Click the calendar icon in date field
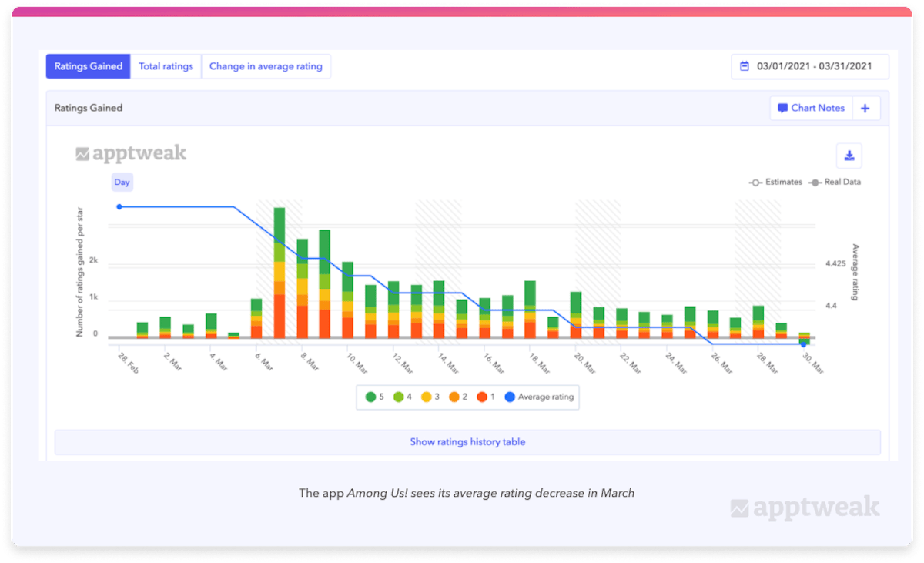924x563 pixels. point(745,66)
